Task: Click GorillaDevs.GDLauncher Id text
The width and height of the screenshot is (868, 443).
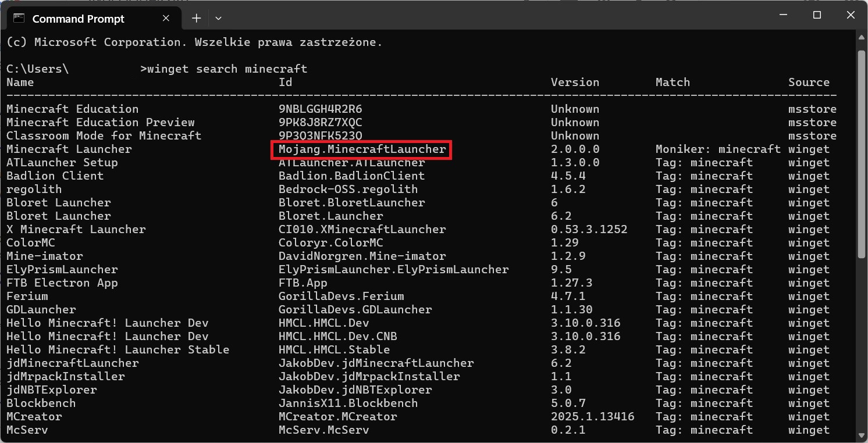Action: (x=355, y=310)
